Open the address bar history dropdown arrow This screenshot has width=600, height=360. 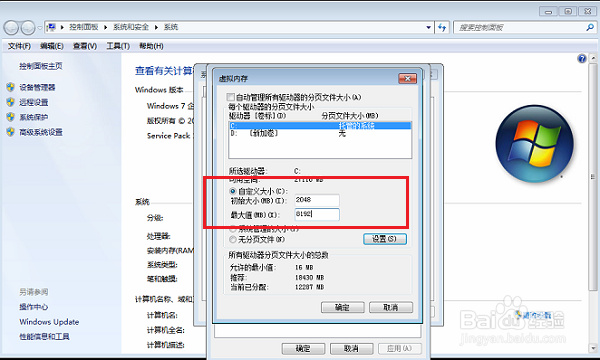[429, 27]
